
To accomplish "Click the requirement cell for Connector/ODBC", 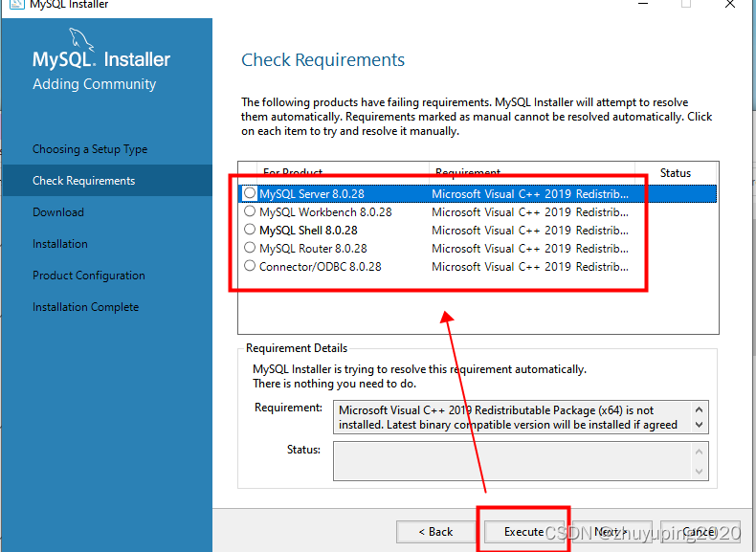I will pos(530,267).
